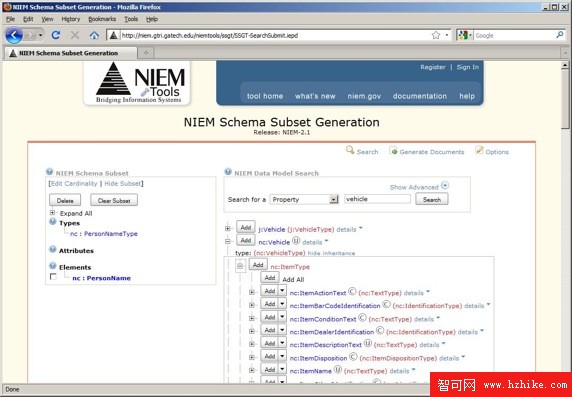Open Add dropdown arrow for nc:ItemName
Viewport: 572px width, 397px height.
[x=282, y=369]
